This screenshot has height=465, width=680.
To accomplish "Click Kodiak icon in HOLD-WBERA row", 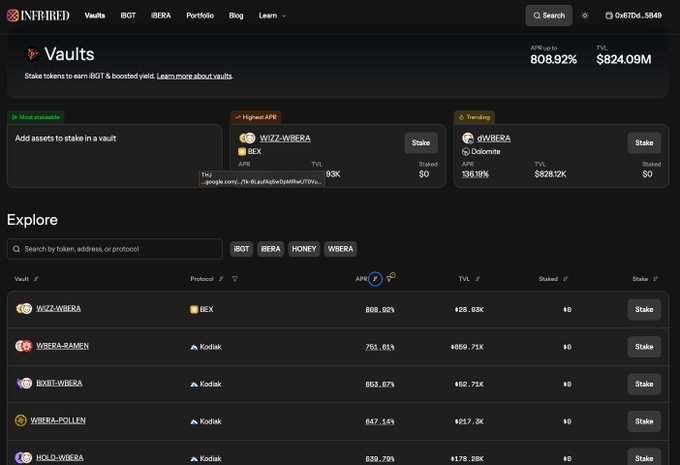I will 194,458.
